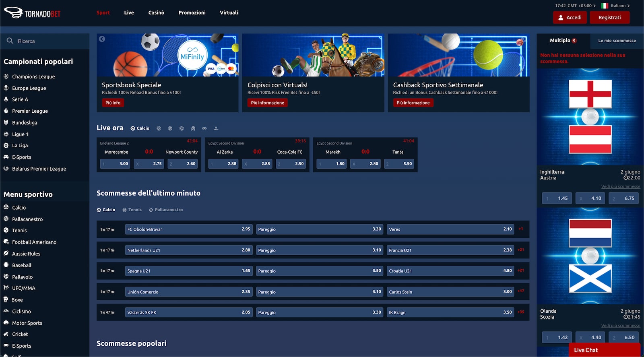Select Pallacanestro tab in last-minute bets
The width and height of the screenshot is (644, 357).
[166, 210]
